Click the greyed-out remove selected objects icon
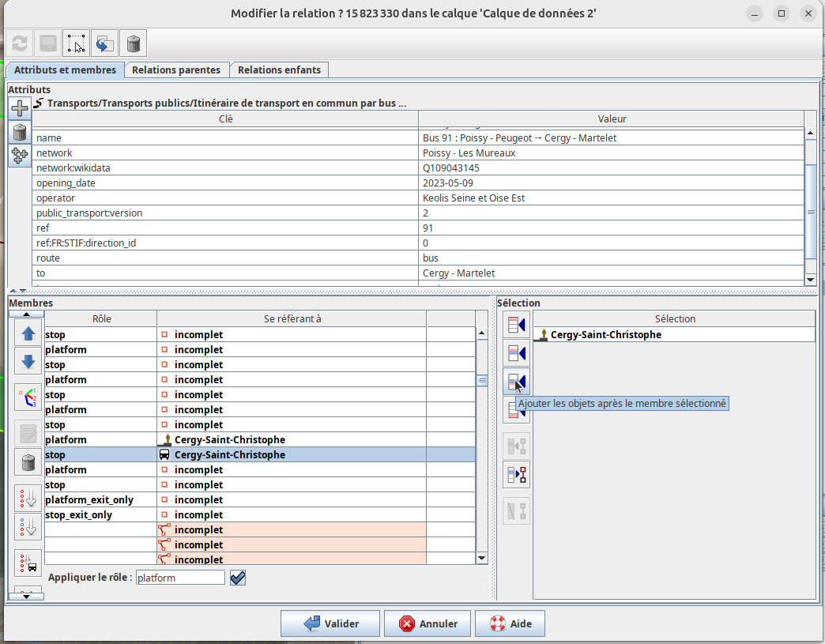The height and width of the screenshot is (644, 825). 516,446
